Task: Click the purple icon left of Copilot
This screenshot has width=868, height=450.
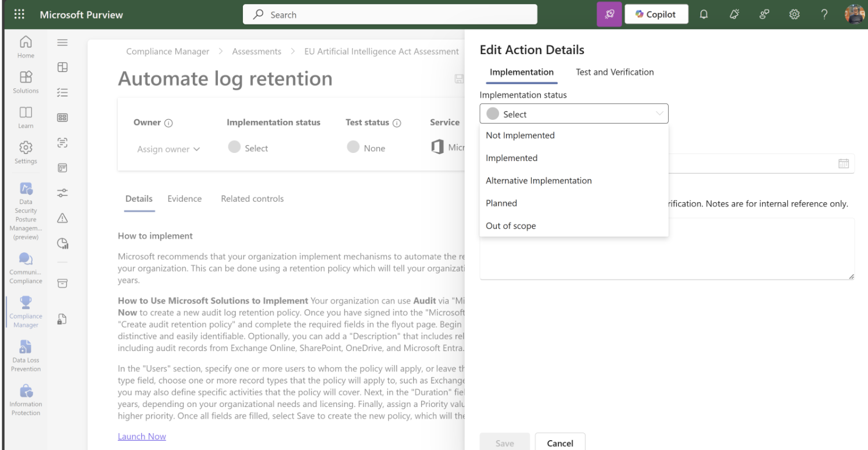Action: click(609, 15)
